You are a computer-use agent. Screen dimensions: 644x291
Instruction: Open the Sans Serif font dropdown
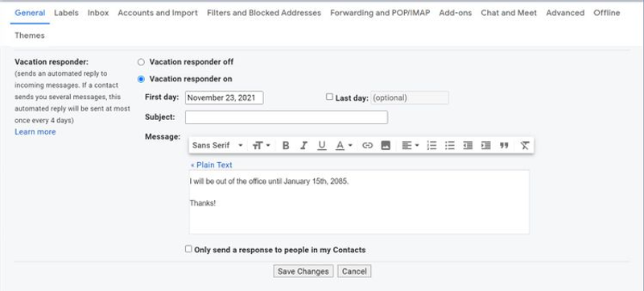point(217,145)
